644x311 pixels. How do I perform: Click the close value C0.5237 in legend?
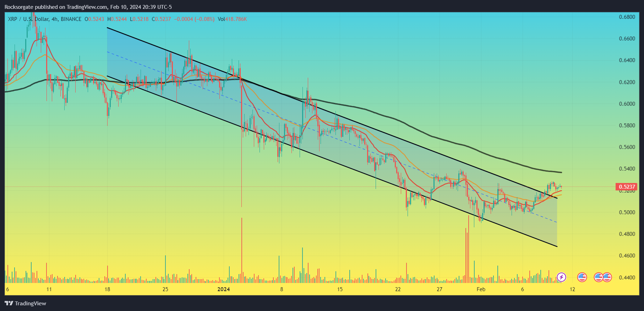[x=161, y=19]
